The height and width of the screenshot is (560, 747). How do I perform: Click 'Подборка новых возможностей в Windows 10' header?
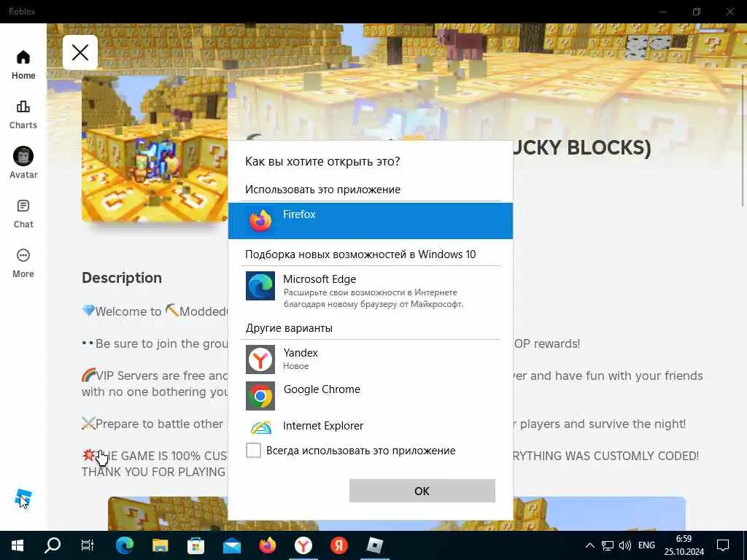click(x=360, y=254)
